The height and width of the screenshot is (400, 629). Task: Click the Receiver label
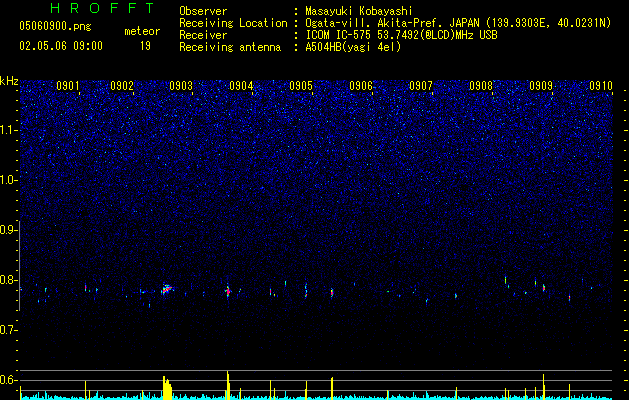pos(203,35)
